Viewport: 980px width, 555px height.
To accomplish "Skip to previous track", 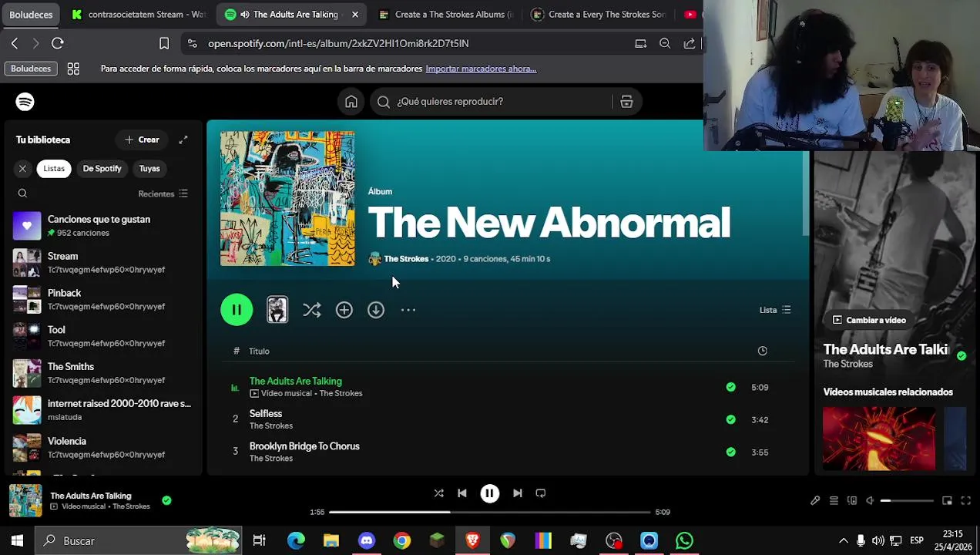I will (461, 493).
